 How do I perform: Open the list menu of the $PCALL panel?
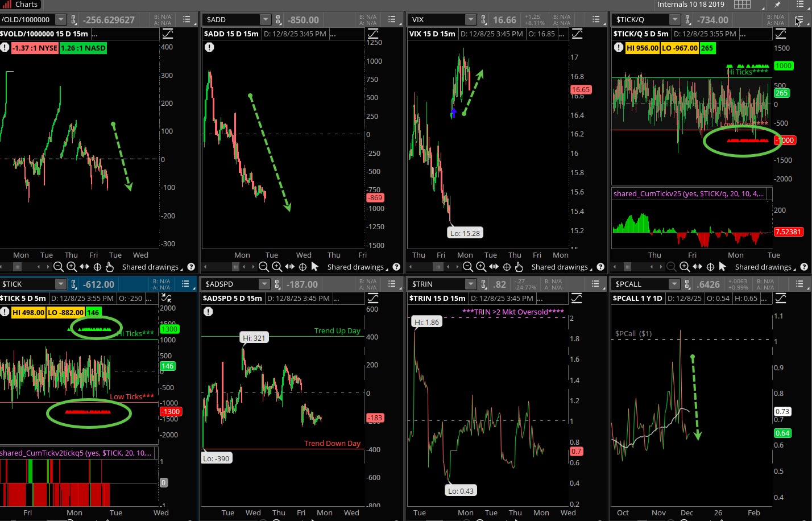pyautogui.click(x=799, y=284)
